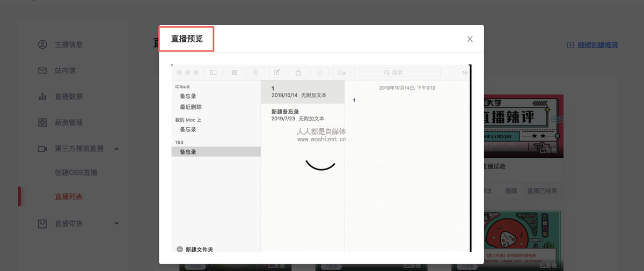Click the sidebar toggle icon in preview toolbar

coord(213,72)
